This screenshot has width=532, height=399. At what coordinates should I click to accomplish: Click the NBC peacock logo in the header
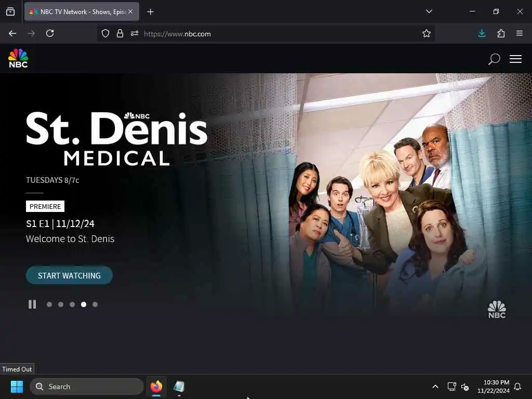click(x=18, y=58)
